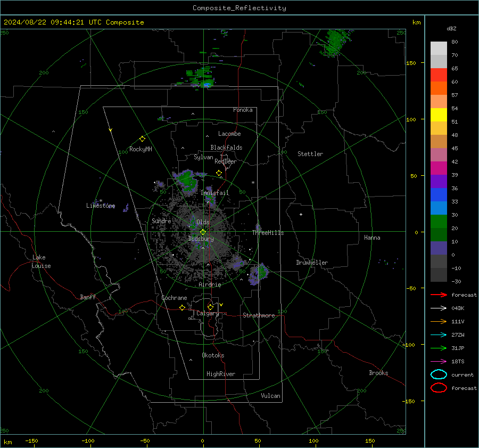The height and width of the screenshot is (448, 479).
Task: Click the Stettler city label
Action: 310,154
